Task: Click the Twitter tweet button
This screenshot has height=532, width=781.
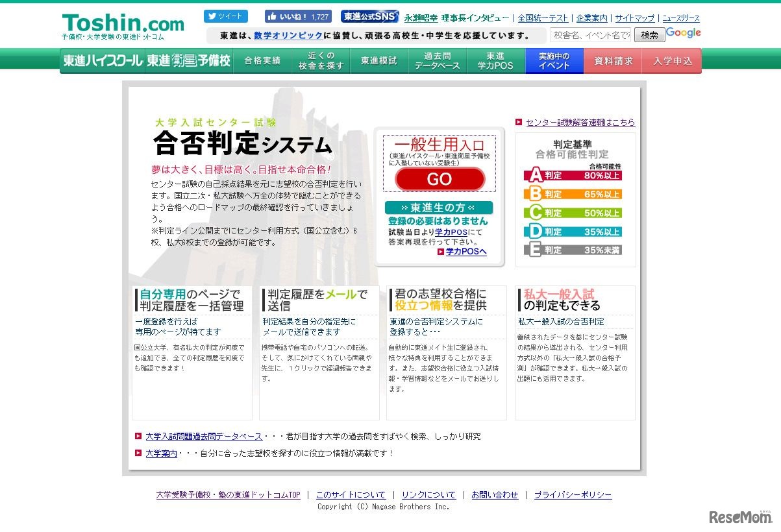Action: [x=225, y=16]
